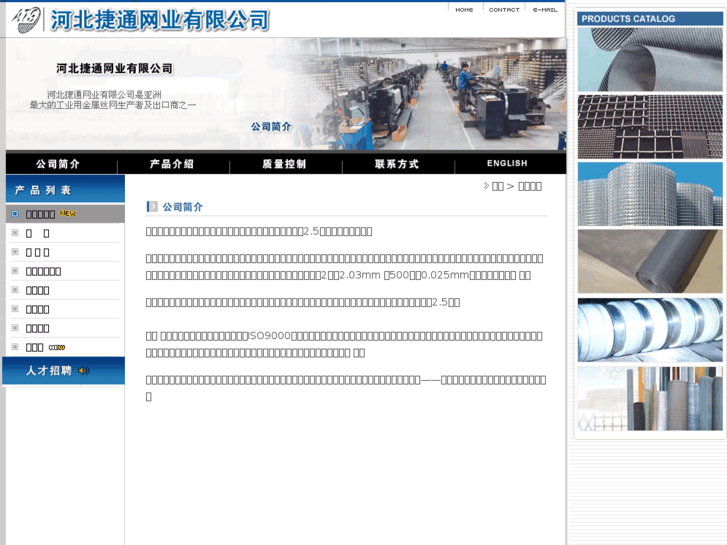Open the stainless steel mesh roll thumbnail

point(650,59)
